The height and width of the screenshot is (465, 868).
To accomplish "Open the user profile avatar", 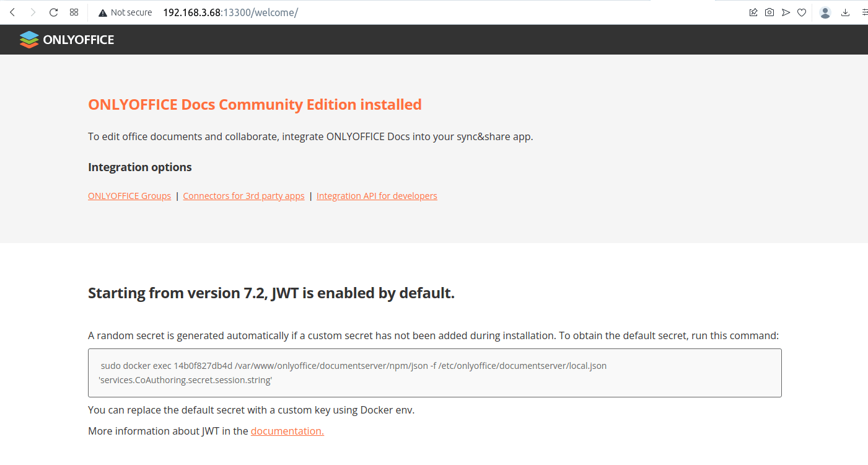I will tap(825, 12).
